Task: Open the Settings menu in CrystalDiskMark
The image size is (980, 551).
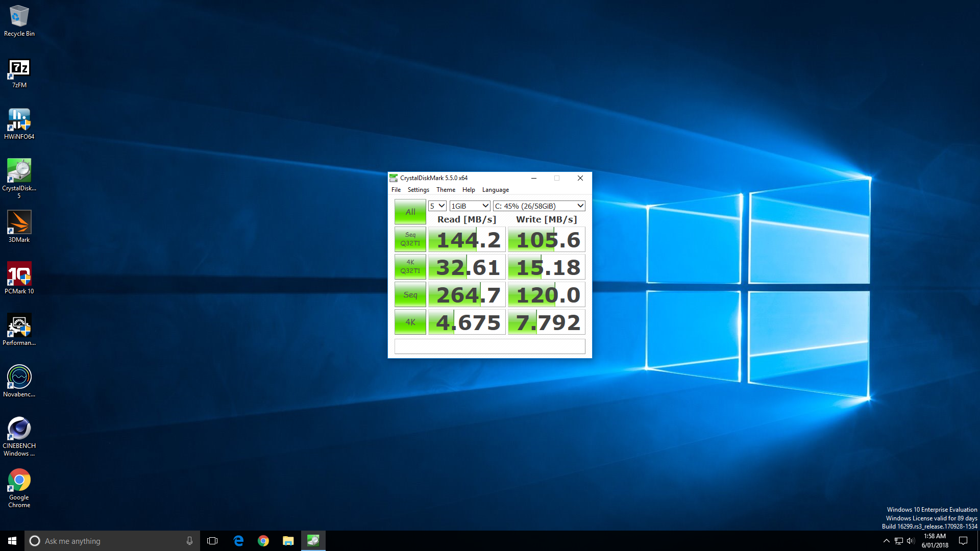Action: tap(419, 190)
